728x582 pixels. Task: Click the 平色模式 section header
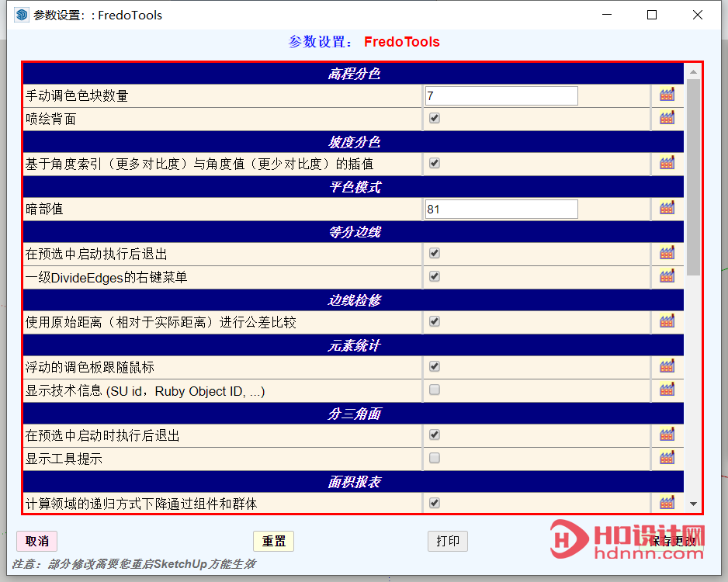click(x=353, y=186)
